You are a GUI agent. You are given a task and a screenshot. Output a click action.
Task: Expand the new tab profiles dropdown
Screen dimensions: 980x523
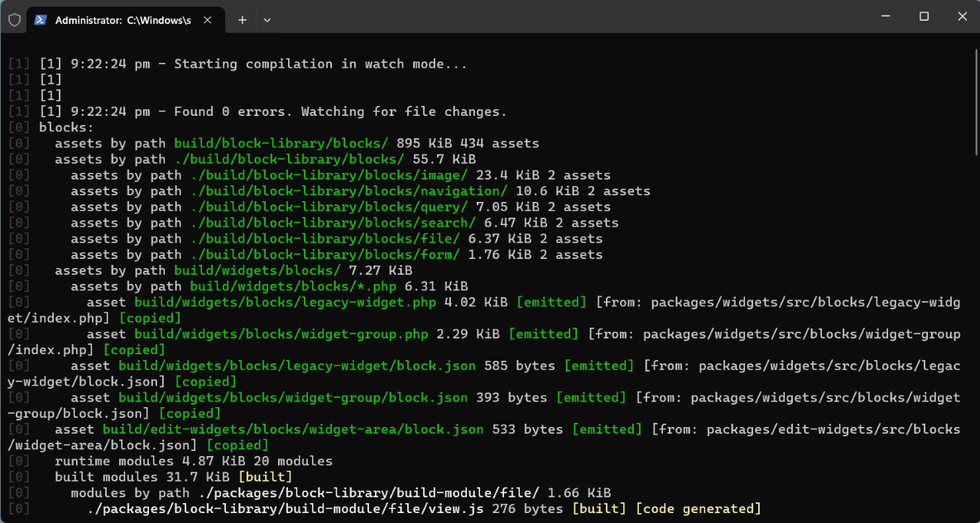click(267, 20)
